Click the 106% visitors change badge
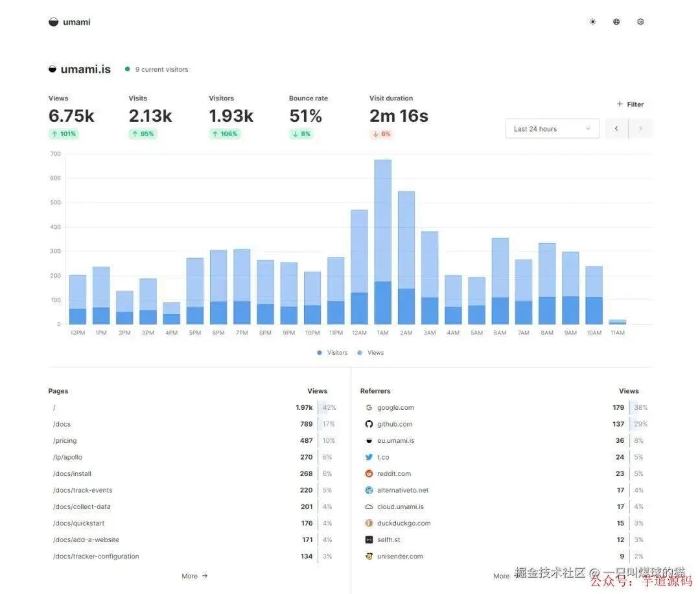This screenshot has width=700, height=594. tap(224, 134)
